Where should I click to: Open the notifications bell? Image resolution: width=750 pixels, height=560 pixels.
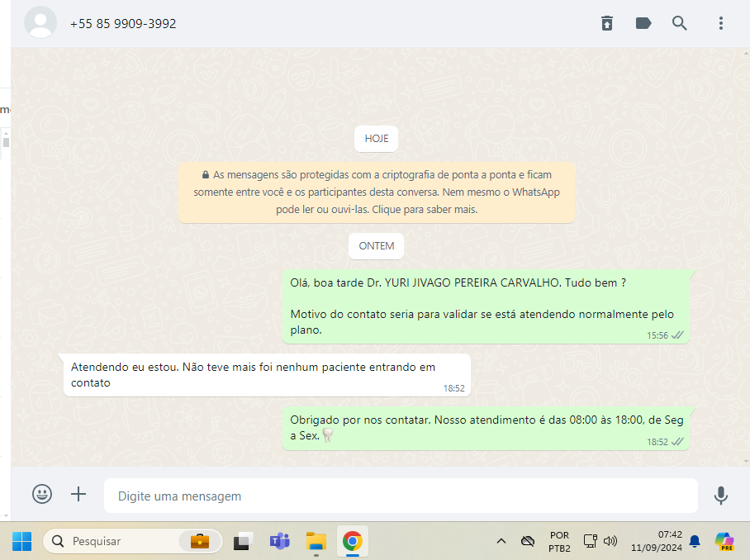tap(695, 541)
